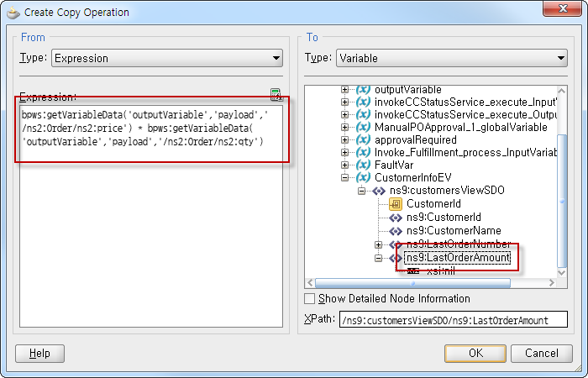Expand the invokeCCStatusService_execute_Output node
This screenshot has height=378, width=588.
[344, 114]
